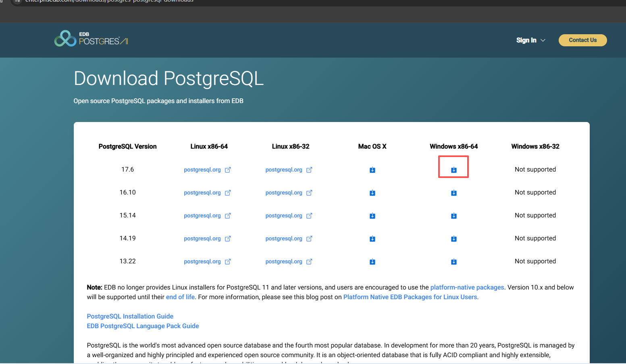Image resolution: width=626 pixels, height=364 pixels.
Task: Open postgresql.org Linux x86-64 link for 17.6
Action: [x=207, y=170]
